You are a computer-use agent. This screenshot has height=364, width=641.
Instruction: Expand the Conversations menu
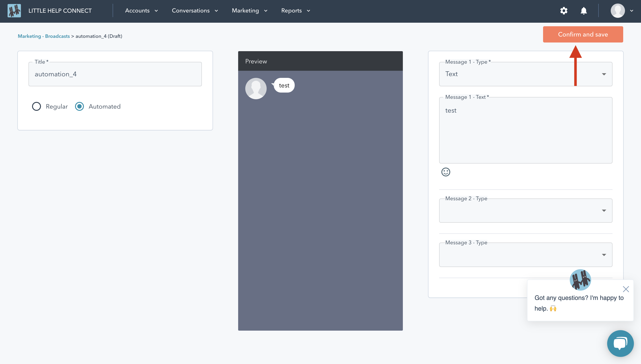[x=195, y=11]
